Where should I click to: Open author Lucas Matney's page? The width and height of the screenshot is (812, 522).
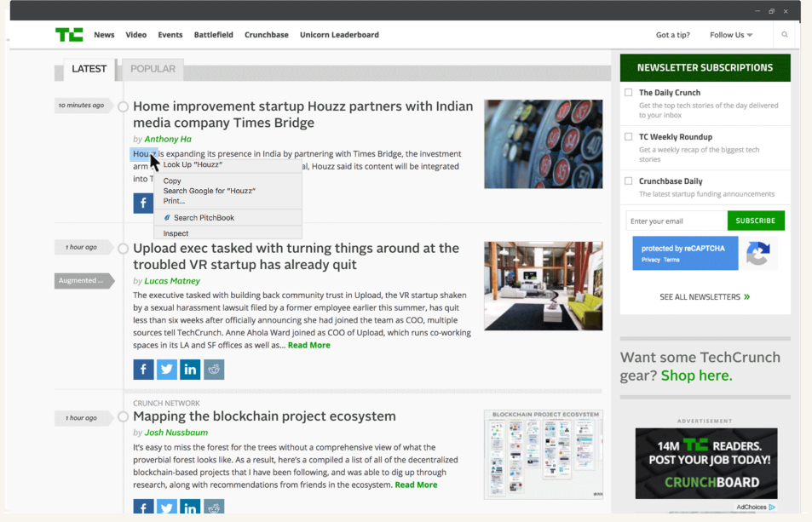click(x=172, y=281)
